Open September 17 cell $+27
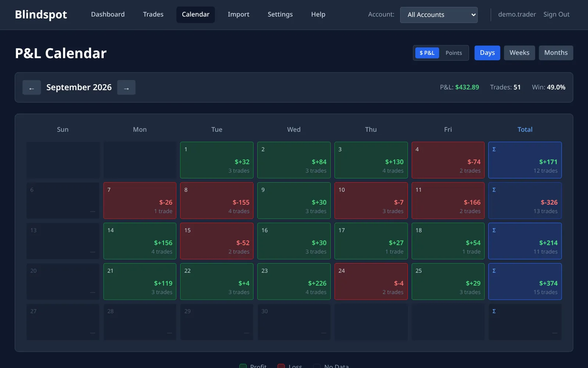 click(371, 241)
